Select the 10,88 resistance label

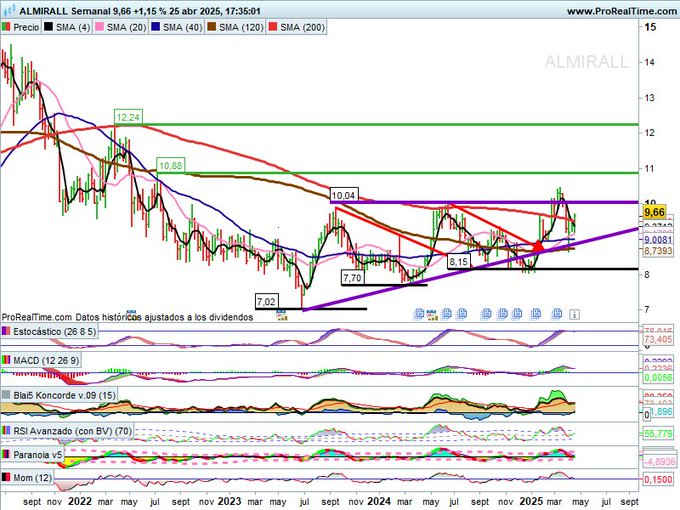170,165
